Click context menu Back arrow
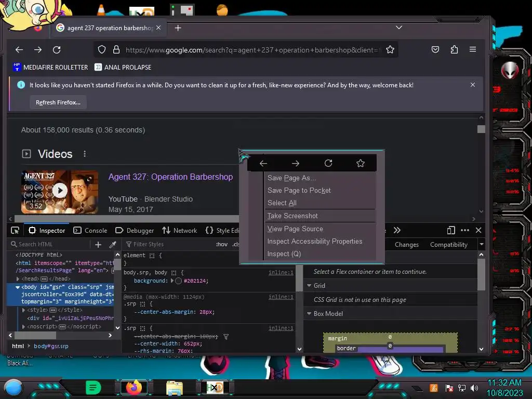The width and height of the screenshot is (532, 399). (263, 164)
